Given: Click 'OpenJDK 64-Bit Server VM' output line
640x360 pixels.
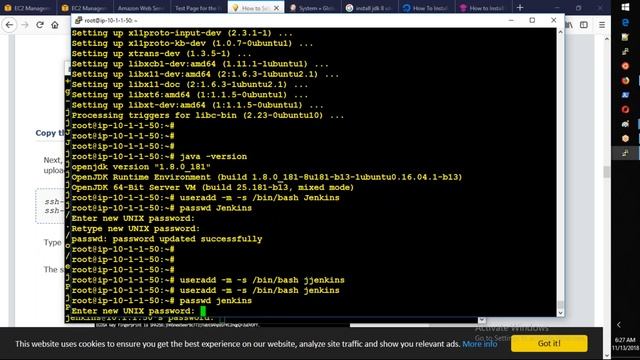Looking at the screenshot, I should [x=213, y=188].
